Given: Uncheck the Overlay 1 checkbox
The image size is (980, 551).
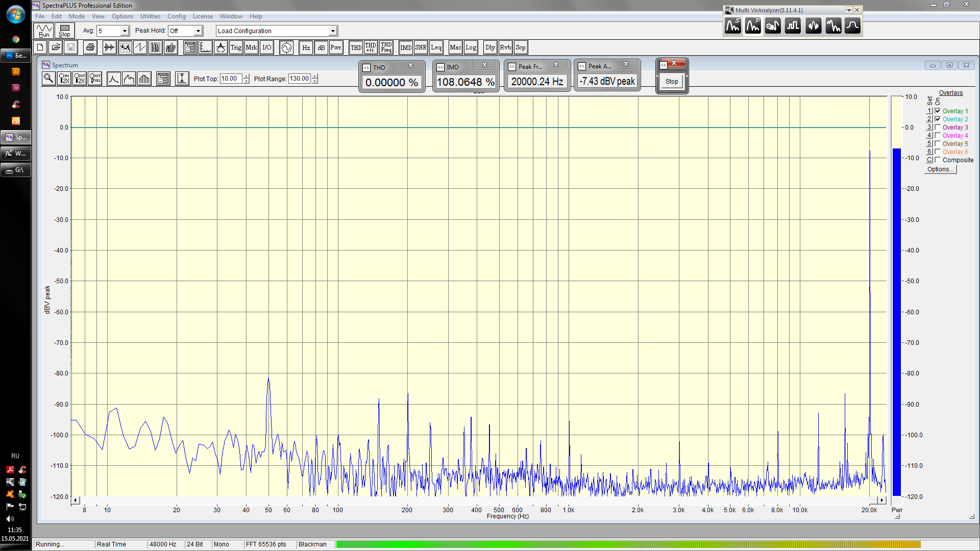Looking at the screenshot, I should 938,111.
